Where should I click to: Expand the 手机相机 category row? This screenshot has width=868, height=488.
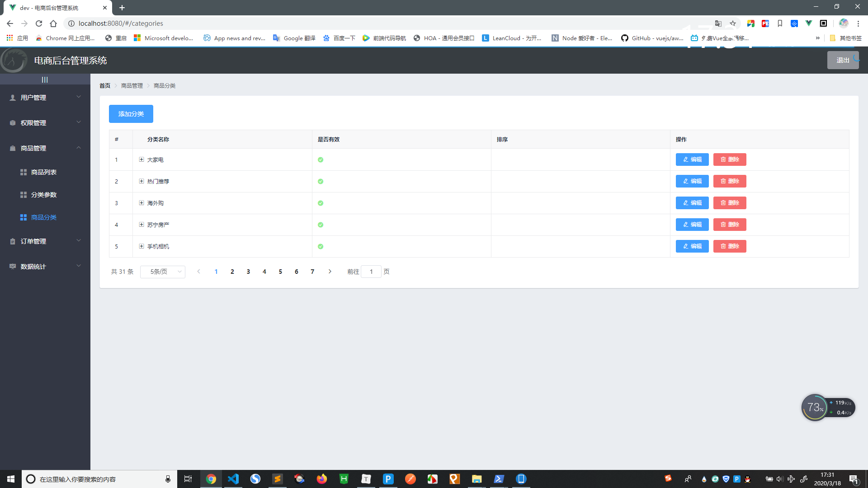point(142,246)
